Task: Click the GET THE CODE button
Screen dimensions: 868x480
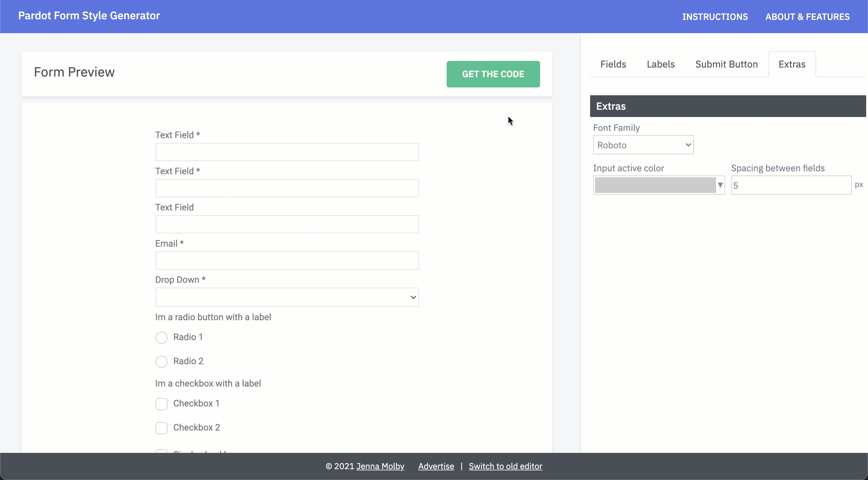Action: coord(493,74)
